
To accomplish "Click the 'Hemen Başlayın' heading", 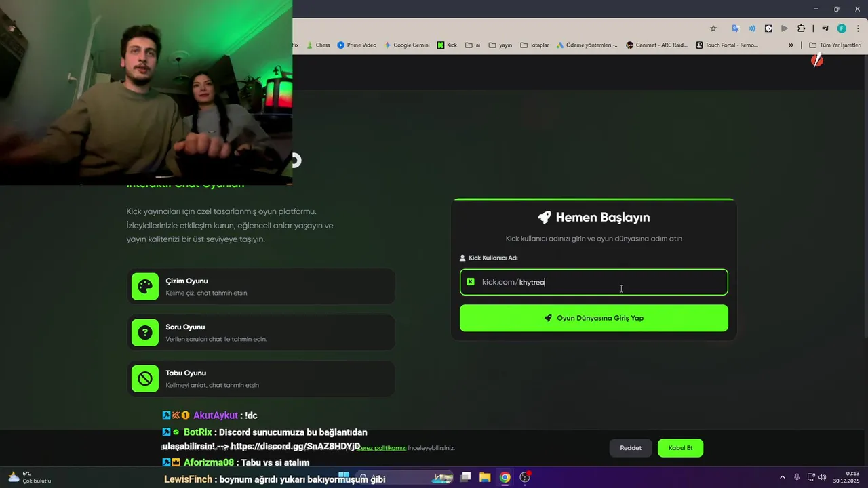I will [x=603, y=218].
